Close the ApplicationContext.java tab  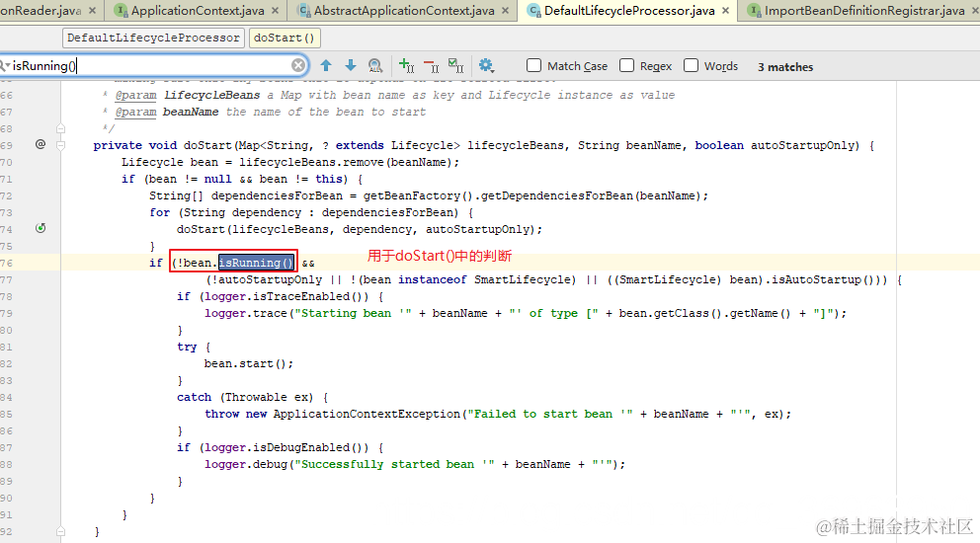(275, 11)
